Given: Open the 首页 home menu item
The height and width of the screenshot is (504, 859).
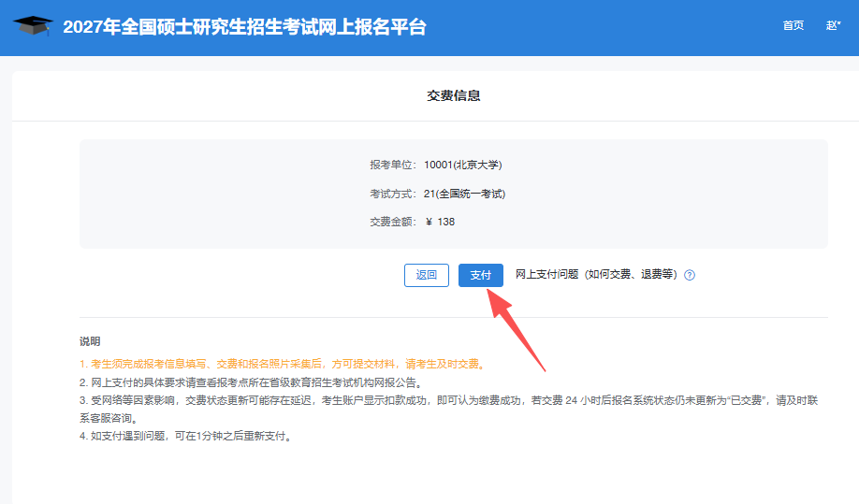Looking at the screenshot, I should (793, 26).
